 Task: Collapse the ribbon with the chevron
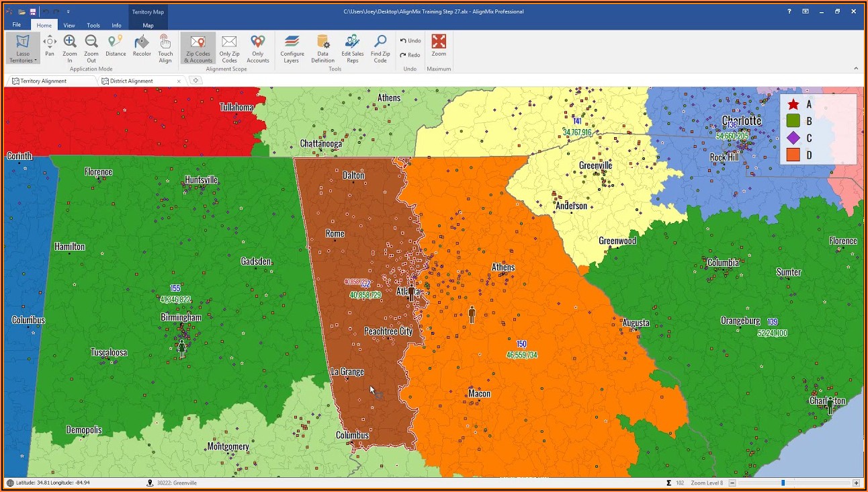pyautogui.click(x=856, y=68)
